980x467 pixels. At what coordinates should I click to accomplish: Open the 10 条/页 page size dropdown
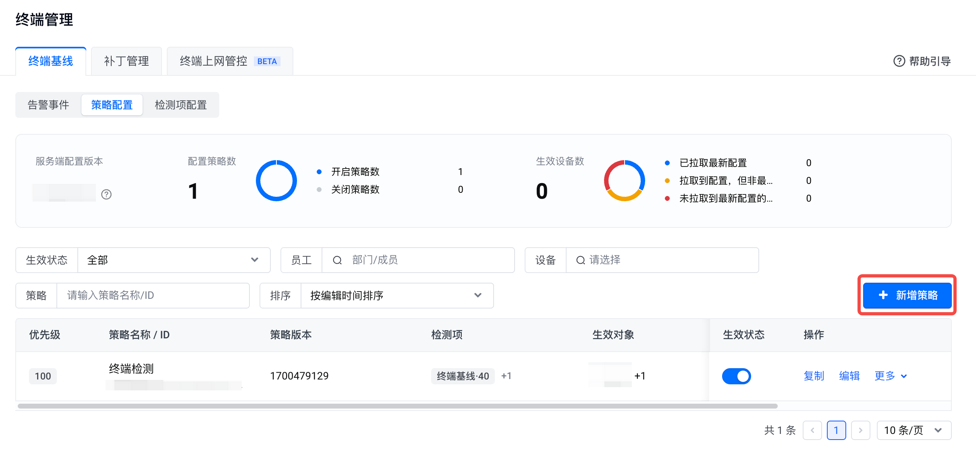pos(914,430)
